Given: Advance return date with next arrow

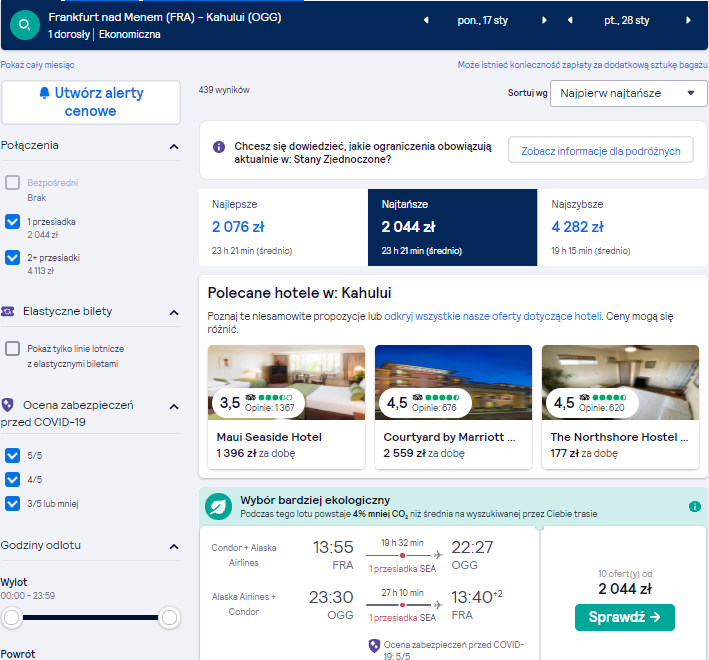Looking at the screenshot, I should 688,20.
